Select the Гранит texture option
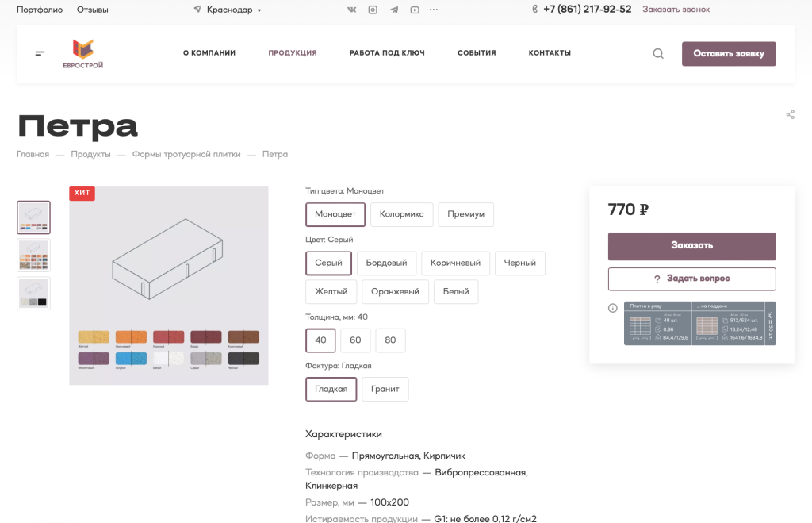The width and height of the screenshot is (812, 523). pyautogui.click(x=385, y=389)
